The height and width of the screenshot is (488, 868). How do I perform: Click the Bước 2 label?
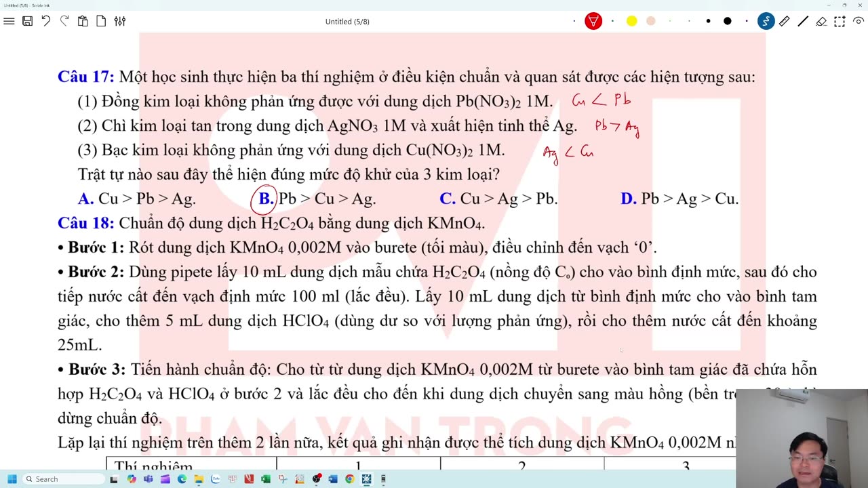(x=96, y=272)
